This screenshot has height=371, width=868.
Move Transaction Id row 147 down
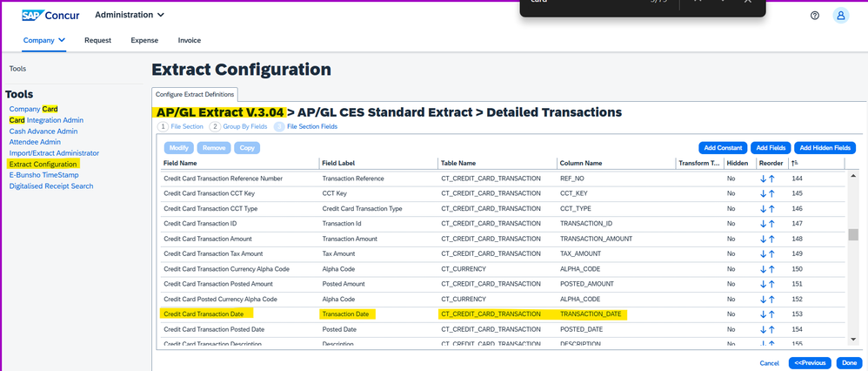[x=764, y=224]
